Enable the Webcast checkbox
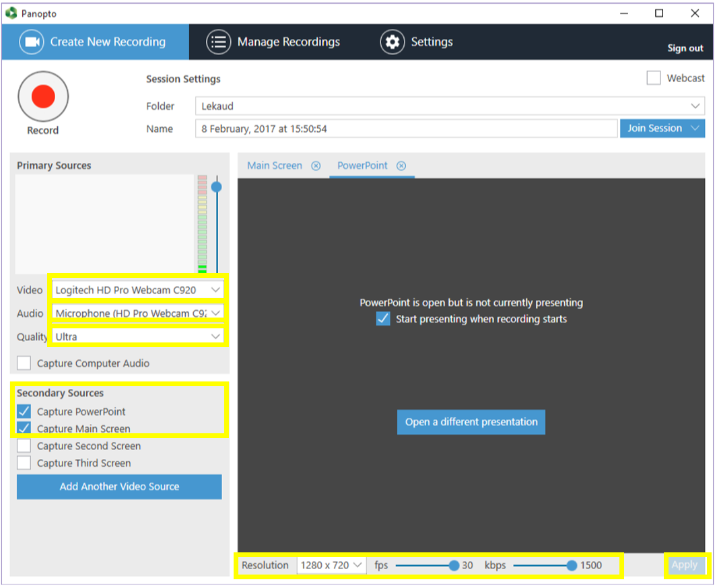This screenshot has height=588, width=717. point(653,78)
